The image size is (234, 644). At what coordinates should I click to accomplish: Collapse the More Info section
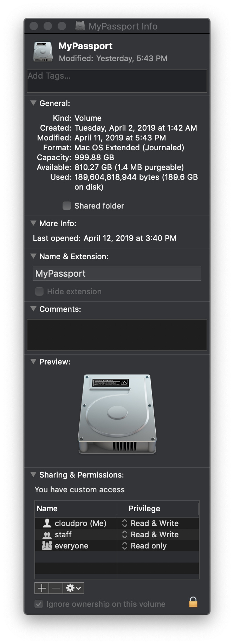pyautogui.click(x=33, y=223)
